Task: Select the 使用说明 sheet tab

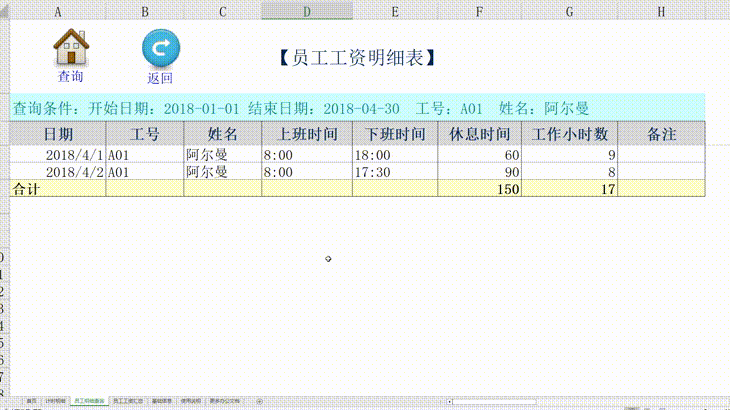Action: pos(190,401)
